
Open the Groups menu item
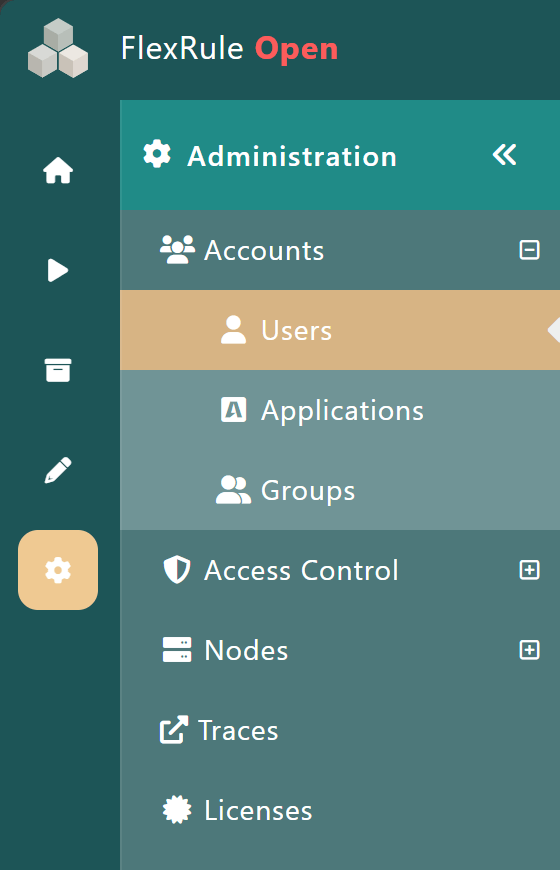coord(340,490)
